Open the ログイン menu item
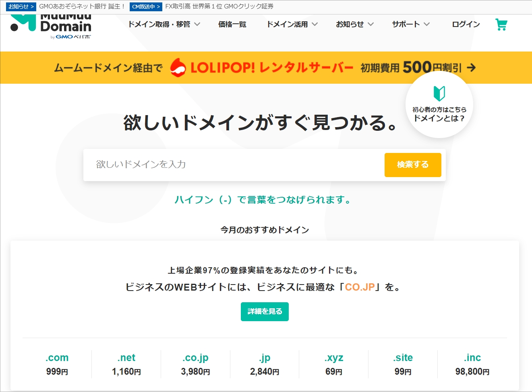 click(x=466, y=24)
